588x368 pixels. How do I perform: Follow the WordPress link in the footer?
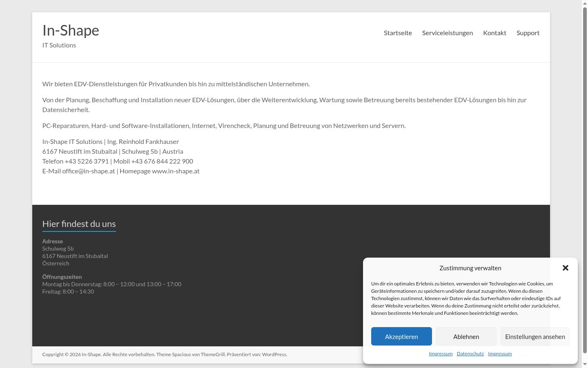coord(274,355)
